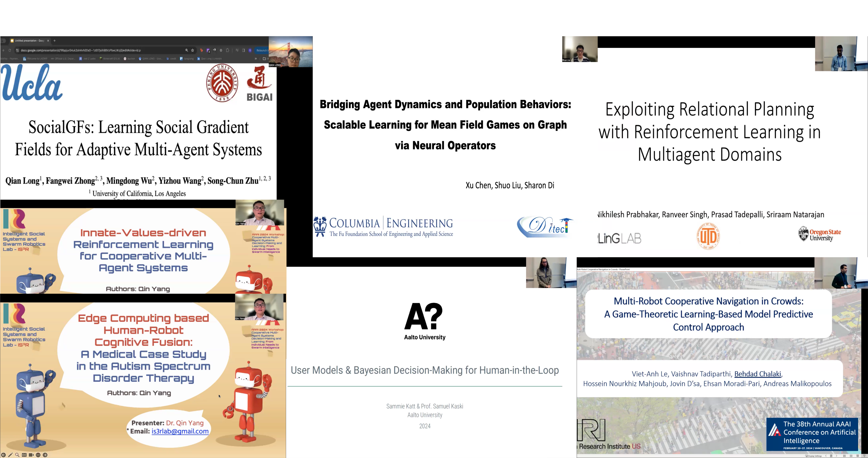Click 'Sammie Katt & Prof. Samuel Kaski' text

[x=425, y=407]
